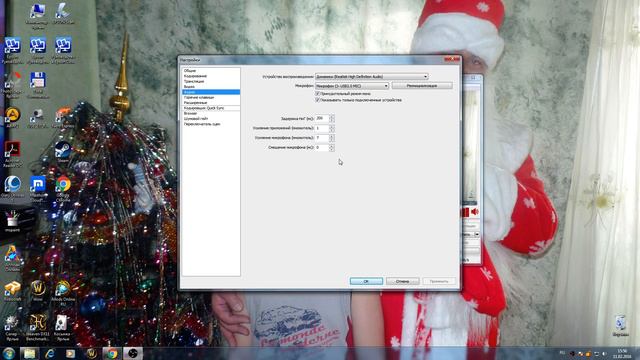Click the Отмена cancel button

click(x=402, y=281)
